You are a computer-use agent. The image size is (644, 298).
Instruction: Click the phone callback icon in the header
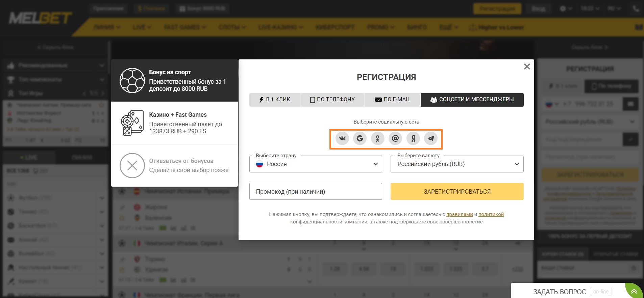pos(636,8)
